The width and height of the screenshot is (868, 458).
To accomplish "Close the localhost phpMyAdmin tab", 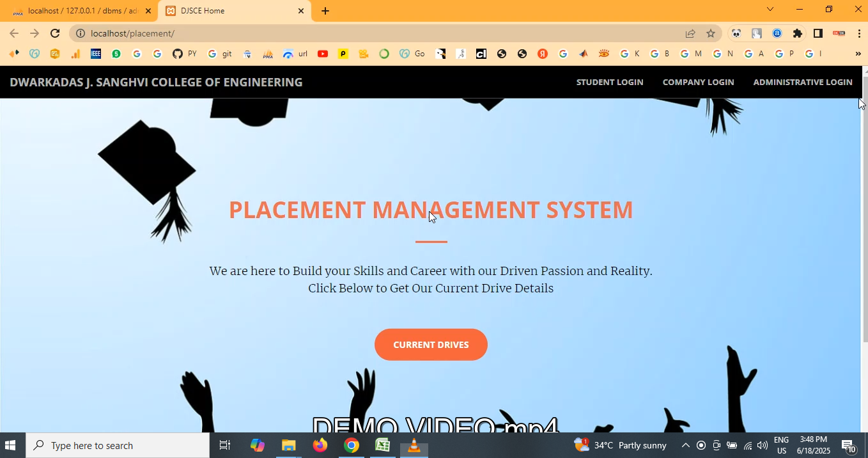I will [x=148, y=11].
